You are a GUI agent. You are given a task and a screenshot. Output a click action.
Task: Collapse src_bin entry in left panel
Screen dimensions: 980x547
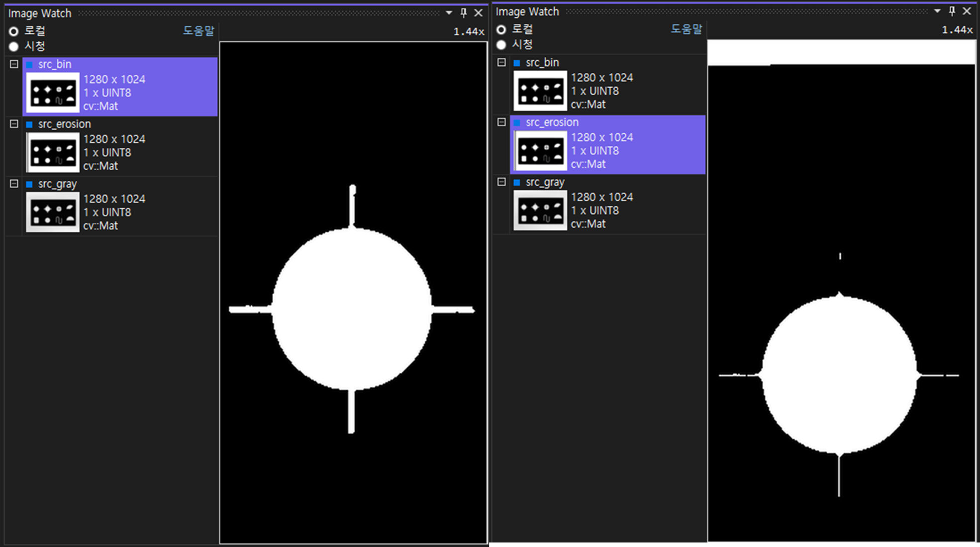(14, 64)
